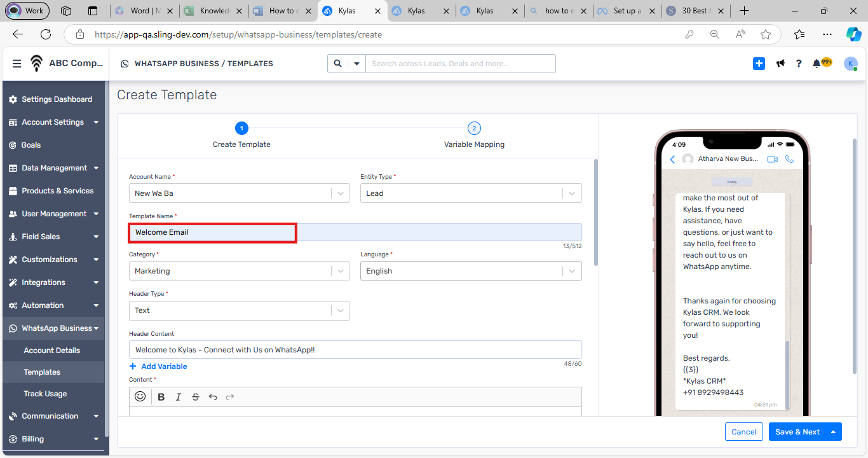Click the Cancel button
The width and height of the screenshot is (868, 458).
click(x=744, y=432)
